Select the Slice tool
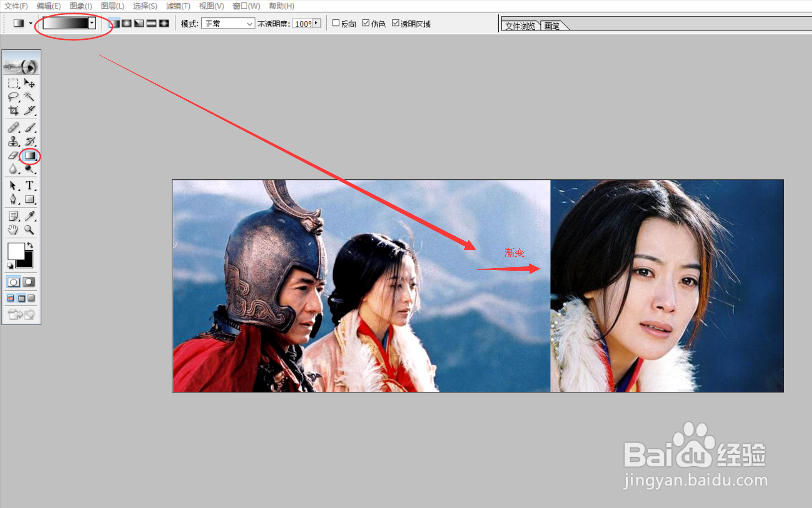The height and width of the screenshot is (508, 812). (x=29, y=110)
